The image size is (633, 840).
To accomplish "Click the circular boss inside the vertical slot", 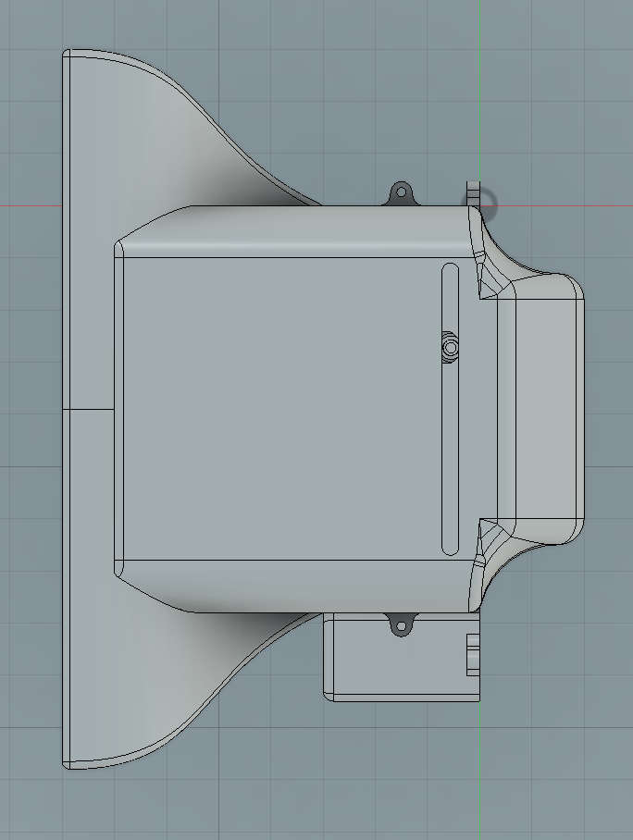I will (x=451, y=348).
